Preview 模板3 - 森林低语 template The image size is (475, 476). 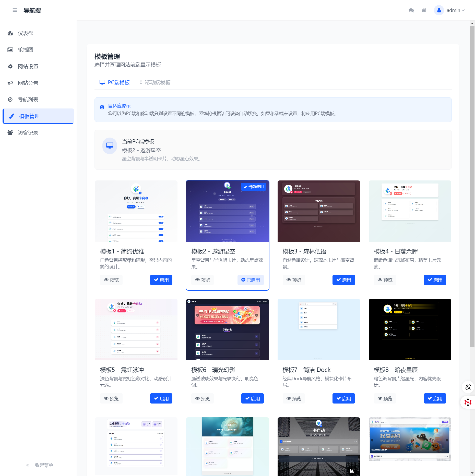click(x=294, y=280)
